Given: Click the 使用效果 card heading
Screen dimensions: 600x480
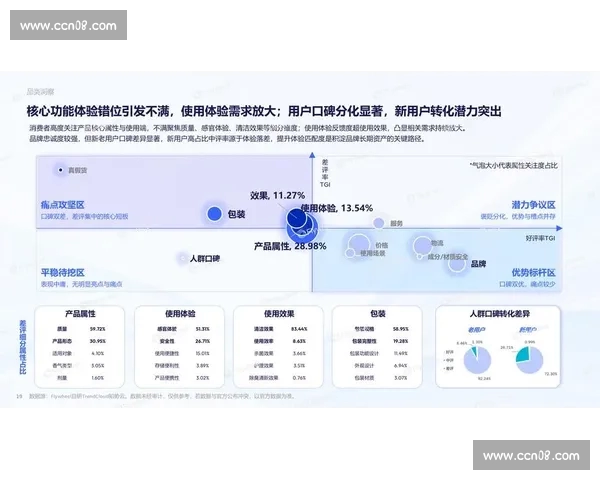Looking at the screenshot, I should tap(279, 314).
